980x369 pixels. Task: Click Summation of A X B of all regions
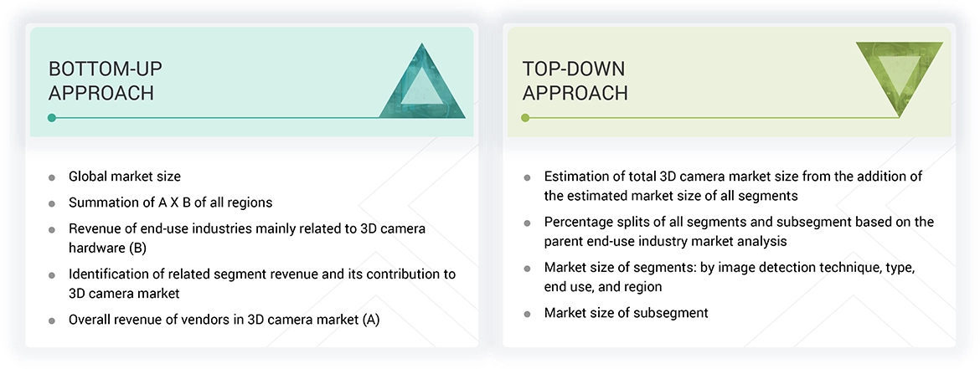pyautogui.click(x=170, y=202)
